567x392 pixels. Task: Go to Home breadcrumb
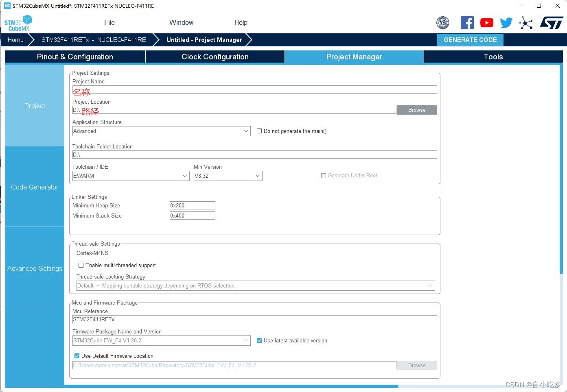tap(15, 40)
